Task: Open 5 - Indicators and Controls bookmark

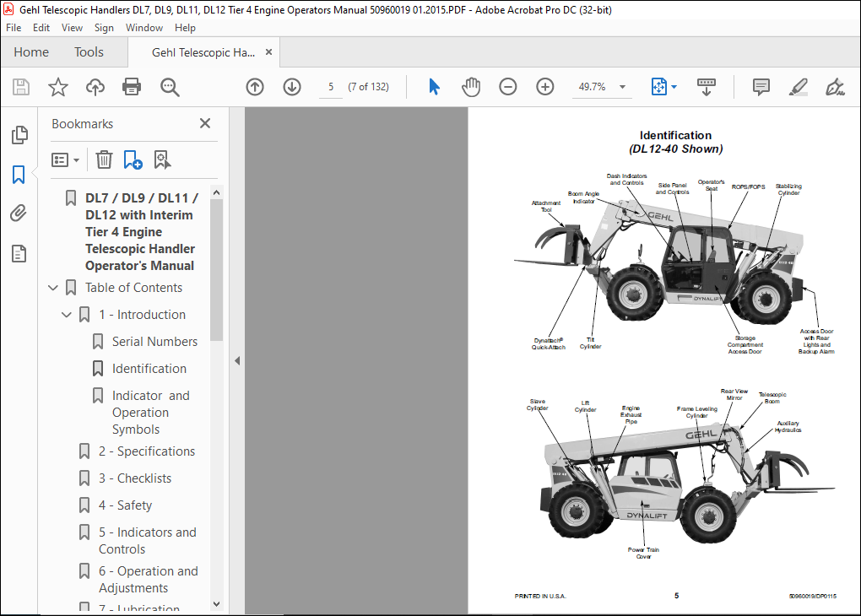Action: pos(147,541)
